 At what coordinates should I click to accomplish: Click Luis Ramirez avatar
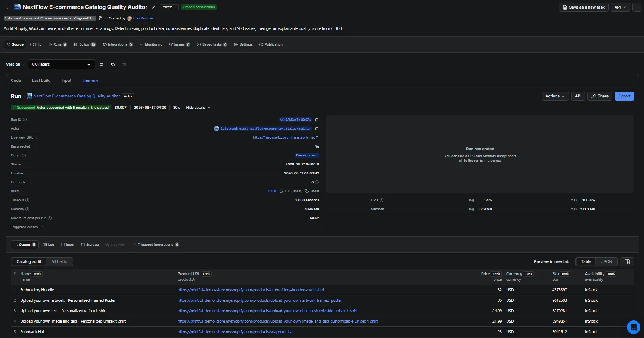click(x=130, y=18)
